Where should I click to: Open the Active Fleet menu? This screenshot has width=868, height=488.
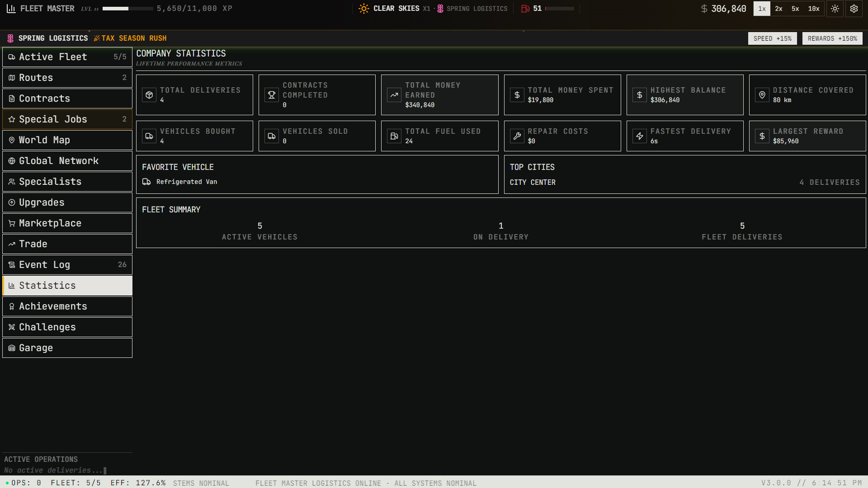click(67, 57)
